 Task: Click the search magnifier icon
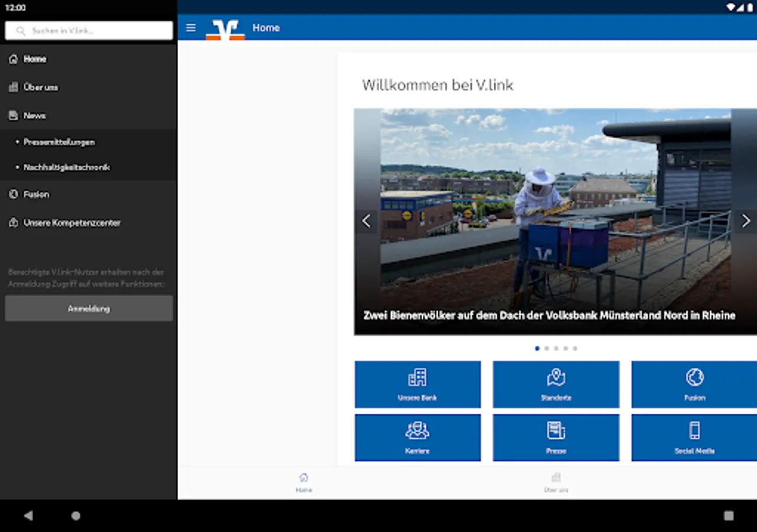(21, 31)
